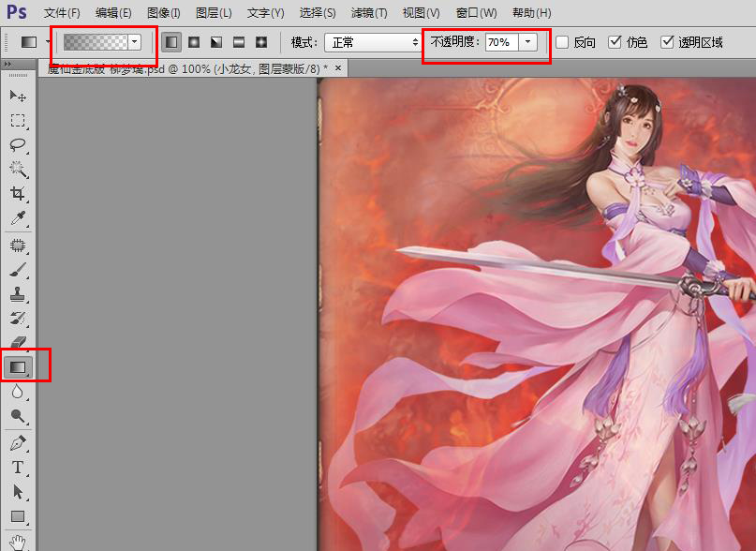Select the Gradient tool in toolbox
This screenshot has width=756, height=551.
pyautogui.click(x=18, y=367)
